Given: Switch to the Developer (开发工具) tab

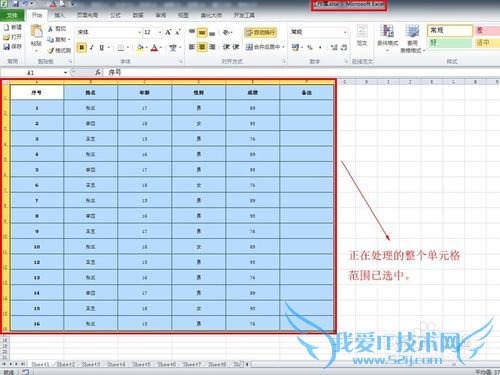Looking at the screenshot, I should pos(244,15).
